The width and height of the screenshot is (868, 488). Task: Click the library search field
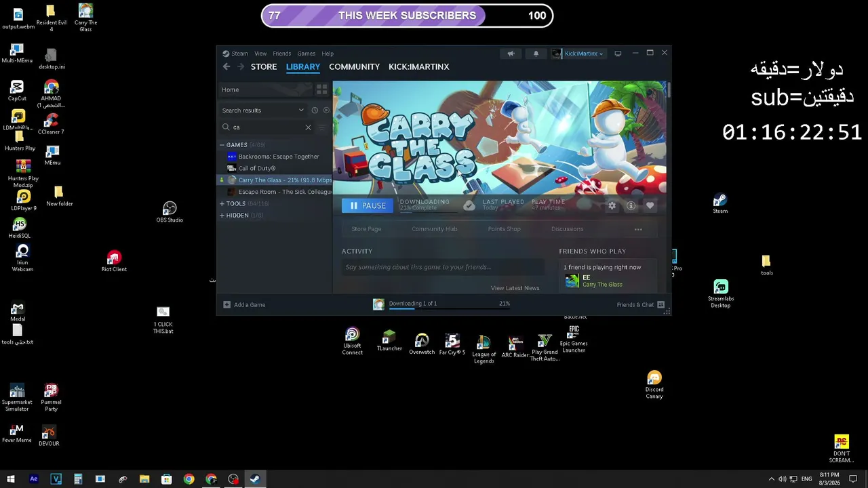(x=267, y=127)
